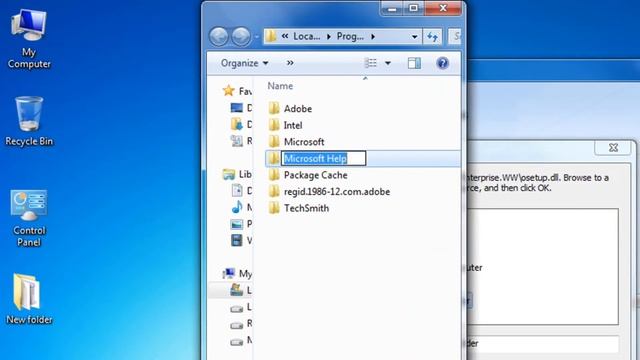Screen dimensions: 640x360
Task: Click Adobe folder icon
Action: (x=274, y=109)
